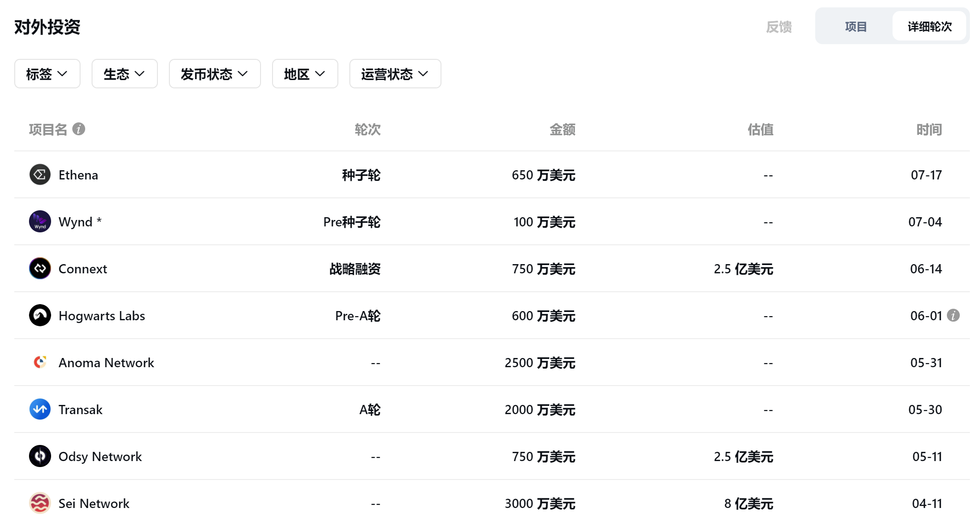Click Connext's 战略融资 round cell
The height and width of the screenshot is (531, 980).
pyautogui.click(x=355, y=269)
